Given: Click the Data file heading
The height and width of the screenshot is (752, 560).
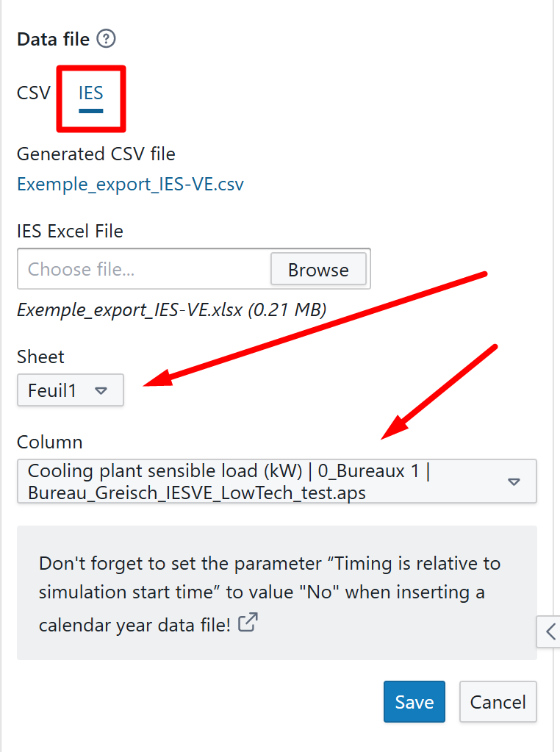Looking at the screenshot, I should click(x=53, y=39).
